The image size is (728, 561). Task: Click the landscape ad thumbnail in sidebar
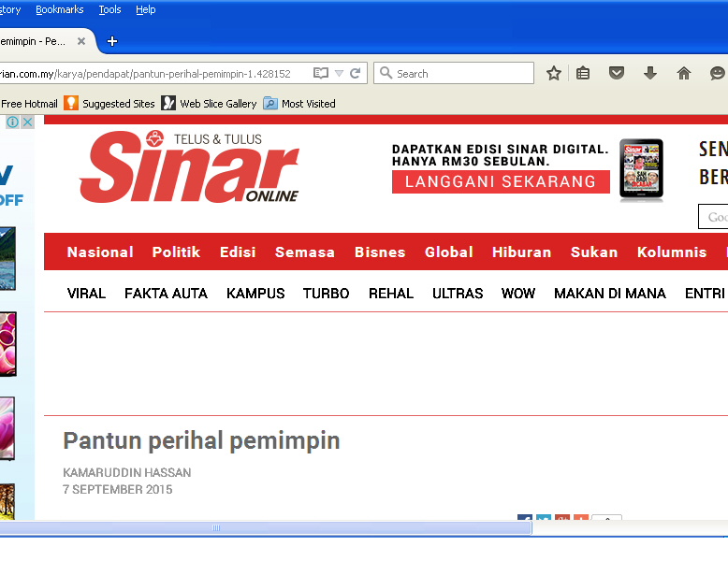tap(7, 258)
